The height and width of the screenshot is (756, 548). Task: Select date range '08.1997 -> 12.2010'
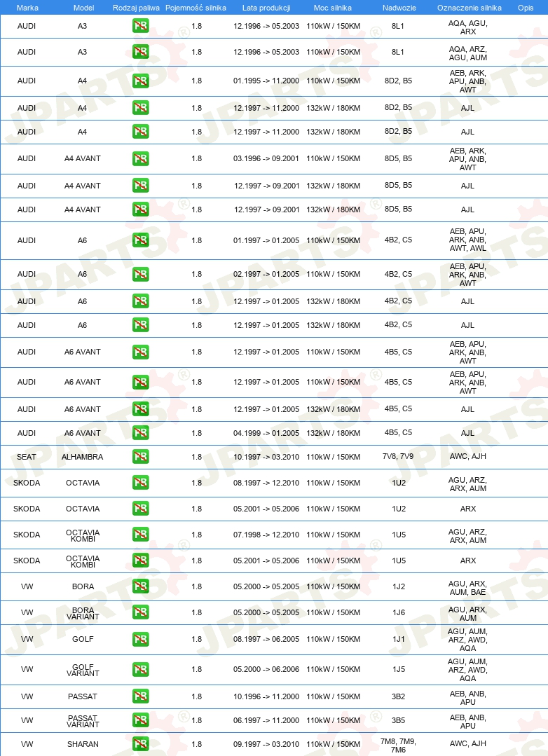(x=266, y=483)
